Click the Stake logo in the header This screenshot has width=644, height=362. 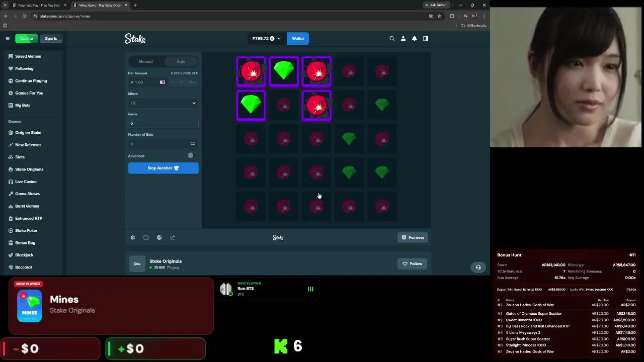[135, 38]
